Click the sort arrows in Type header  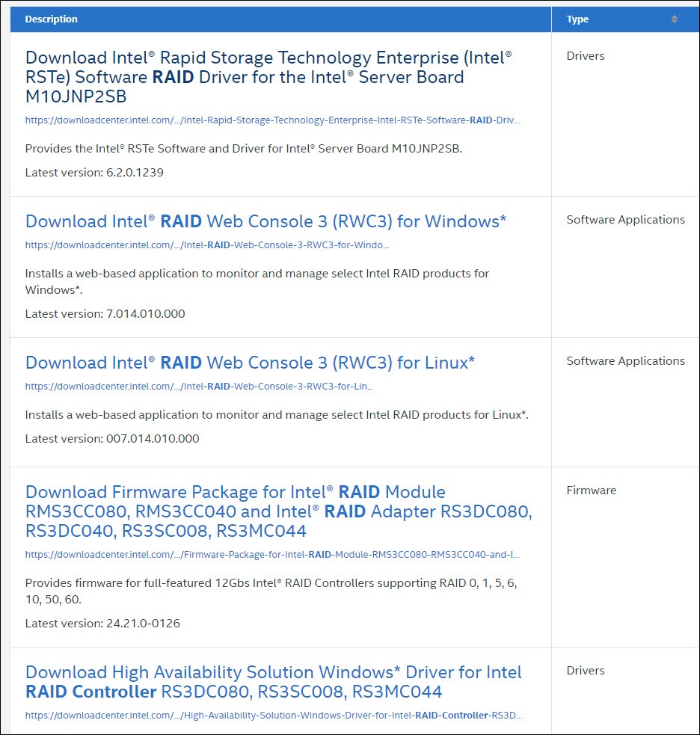coord(675,19)
